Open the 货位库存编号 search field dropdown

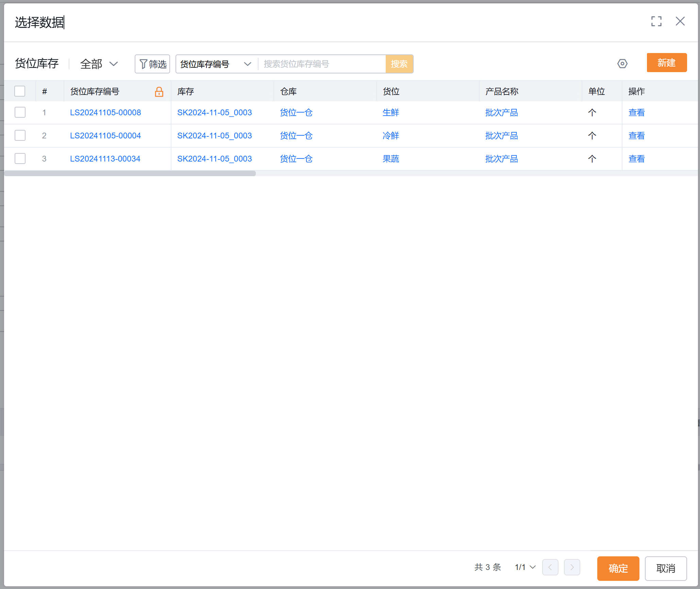tap(216, 64)
